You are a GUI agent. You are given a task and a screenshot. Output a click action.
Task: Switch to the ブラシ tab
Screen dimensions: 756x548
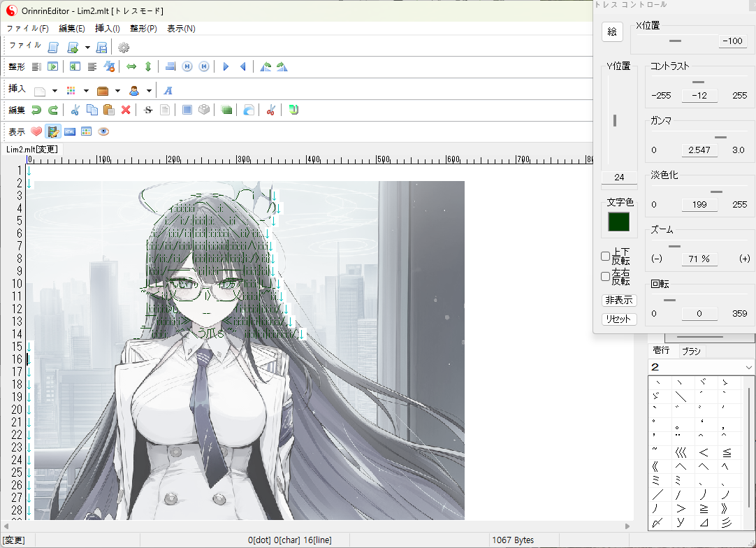coord(692,351)
